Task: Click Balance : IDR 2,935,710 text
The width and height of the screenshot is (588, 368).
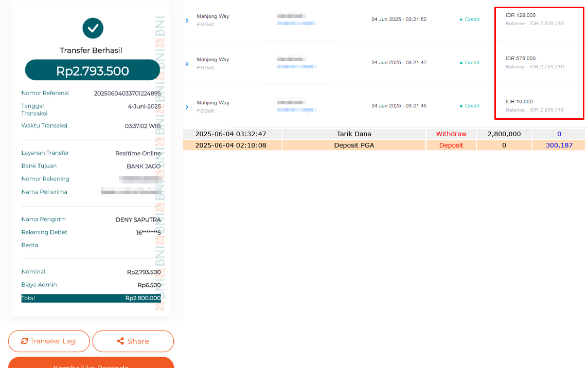Action: tap(534, 110)
